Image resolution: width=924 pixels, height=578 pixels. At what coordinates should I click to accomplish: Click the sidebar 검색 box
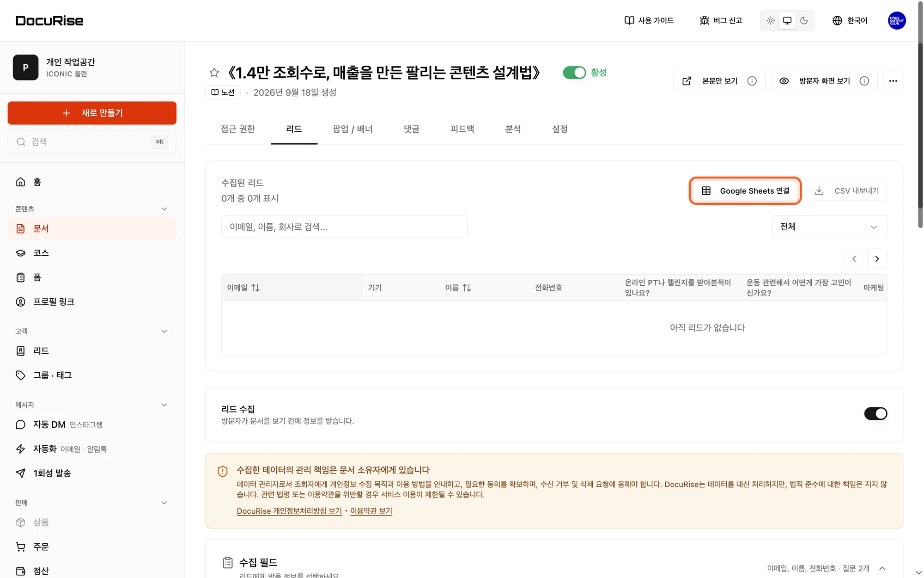92,142
